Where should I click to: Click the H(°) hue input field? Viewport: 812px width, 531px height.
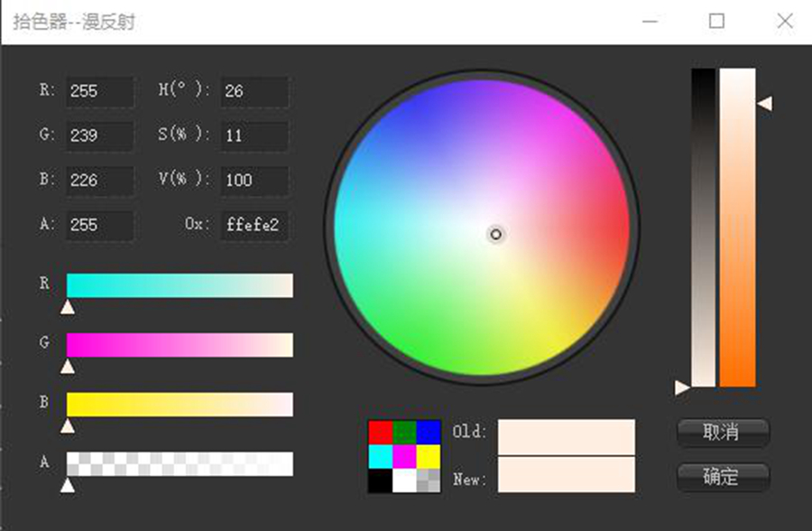pos(254,91)
